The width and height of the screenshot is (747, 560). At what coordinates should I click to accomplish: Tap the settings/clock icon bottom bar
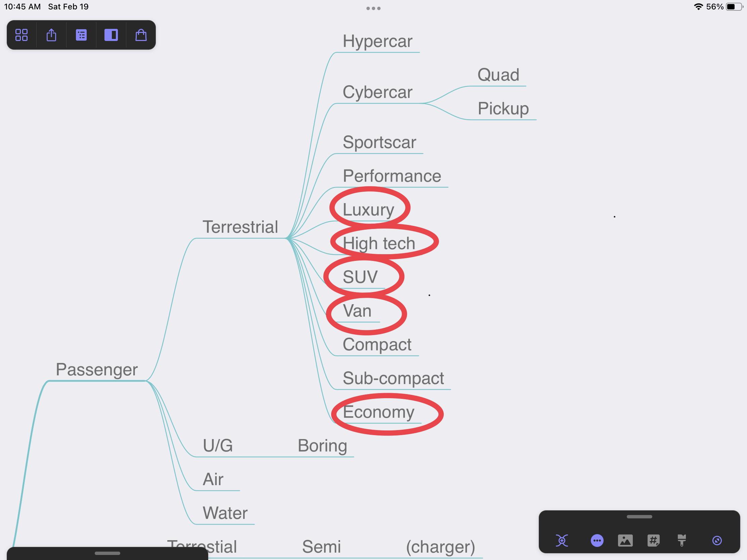click(717, 540)
